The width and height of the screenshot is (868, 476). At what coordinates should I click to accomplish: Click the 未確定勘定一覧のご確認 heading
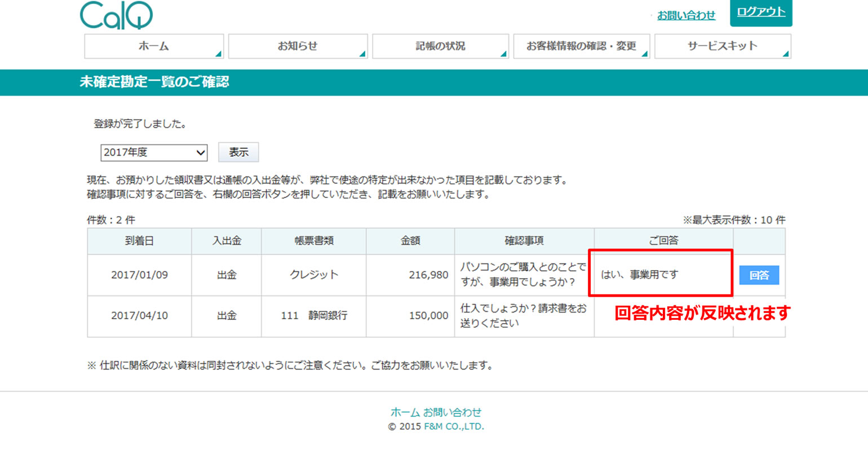point(154,82)
